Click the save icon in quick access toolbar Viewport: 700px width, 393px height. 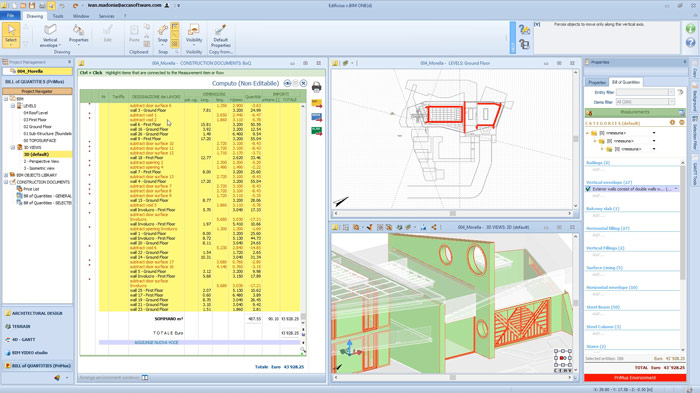point(32,5)
